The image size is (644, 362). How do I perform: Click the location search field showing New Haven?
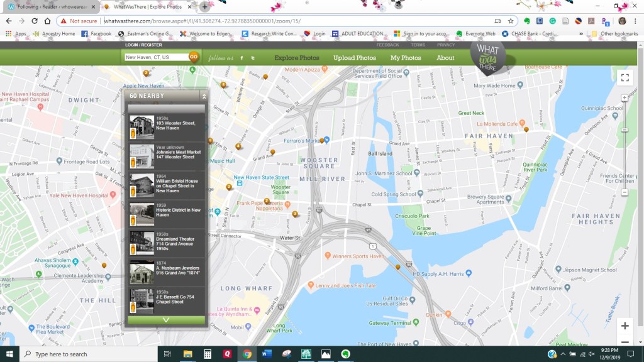156,57
